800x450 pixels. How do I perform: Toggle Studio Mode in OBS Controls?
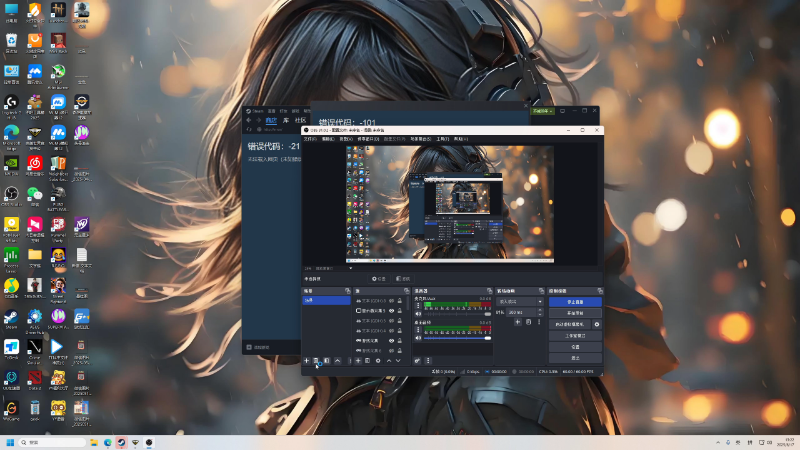(575, 336)
